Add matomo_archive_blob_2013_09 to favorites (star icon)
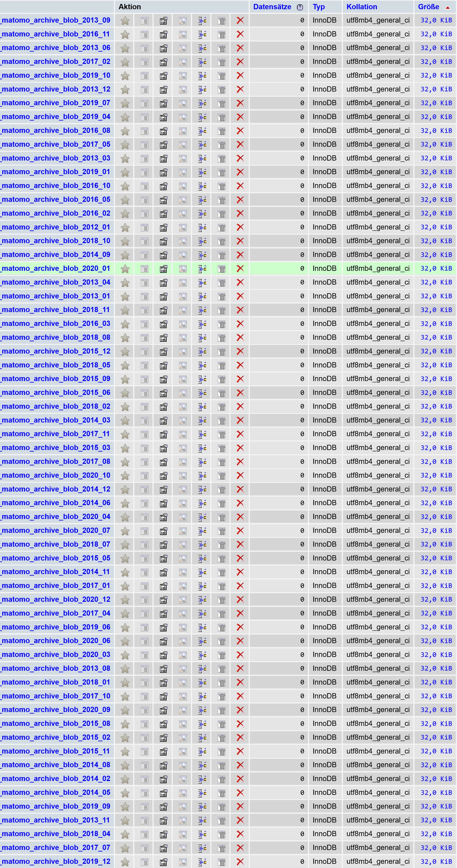Image resolution: width=457 pixels, height=868 pixels. coord(125,20)
